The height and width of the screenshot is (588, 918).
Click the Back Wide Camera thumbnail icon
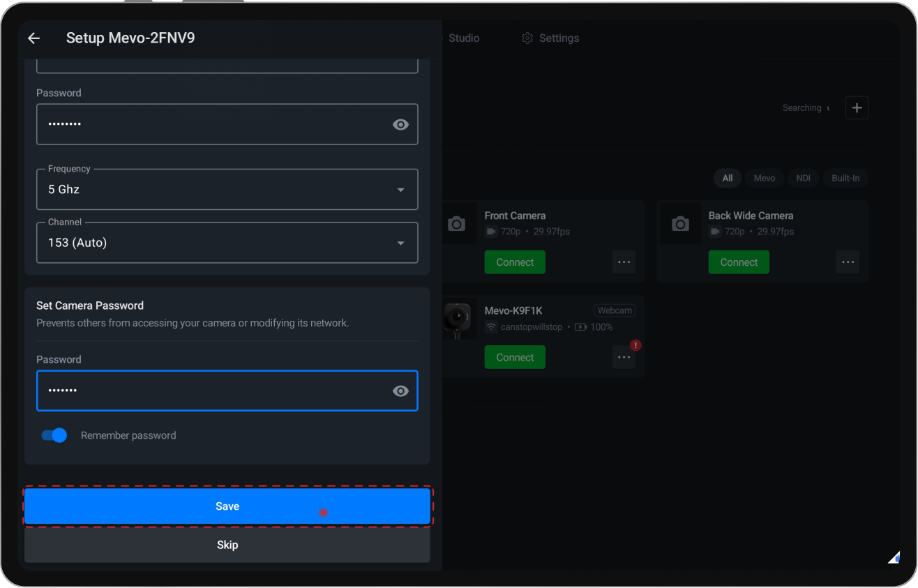pos(680,224)
